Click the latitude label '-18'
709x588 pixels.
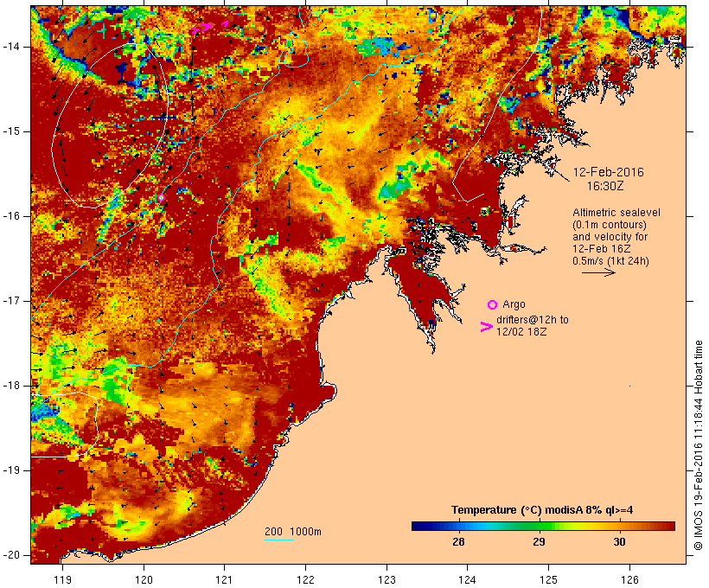tap(11, 386)
